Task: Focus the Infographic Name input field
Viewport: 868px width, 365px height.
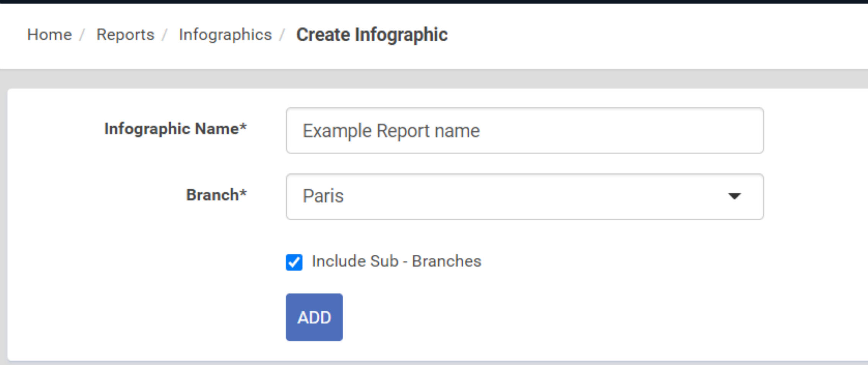Action: click(x=525, y=130)
